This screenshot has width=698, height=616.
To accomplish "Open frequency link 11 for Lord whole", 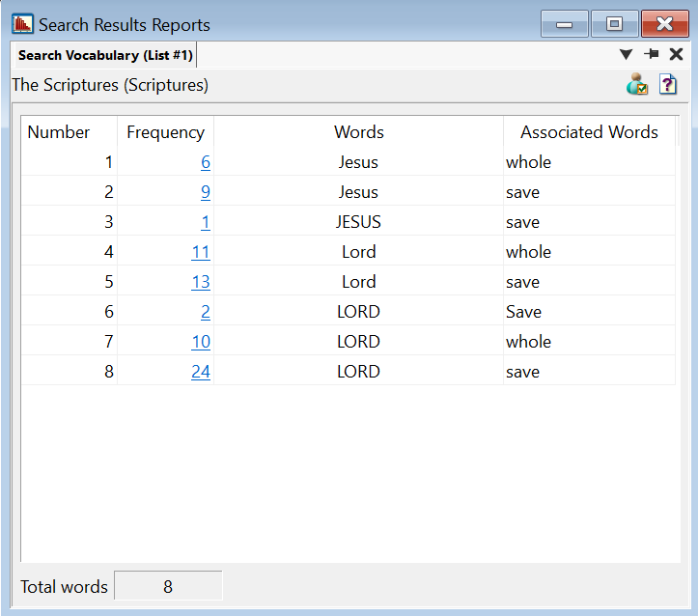I will [x=201, y=252].
